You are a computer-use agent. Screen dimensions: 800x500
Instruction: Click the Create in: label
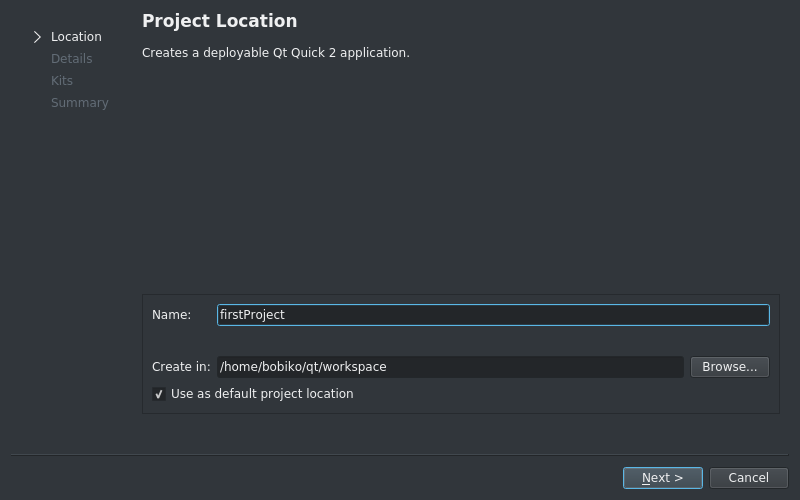coord(181,367)
